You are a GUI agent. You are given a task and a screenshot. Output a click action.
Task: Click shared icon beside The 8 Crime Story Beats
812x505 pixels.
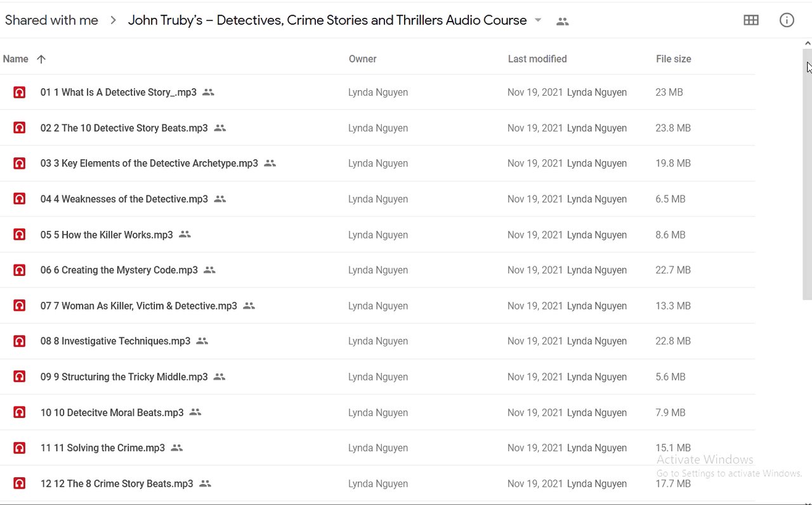tap(205, 483)
